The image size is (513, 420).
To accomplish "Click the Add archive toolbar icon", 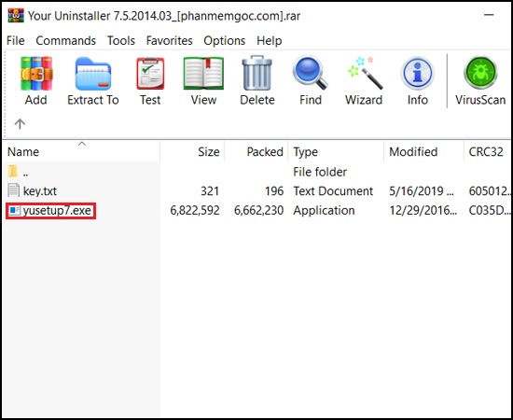I will point(36,74).
